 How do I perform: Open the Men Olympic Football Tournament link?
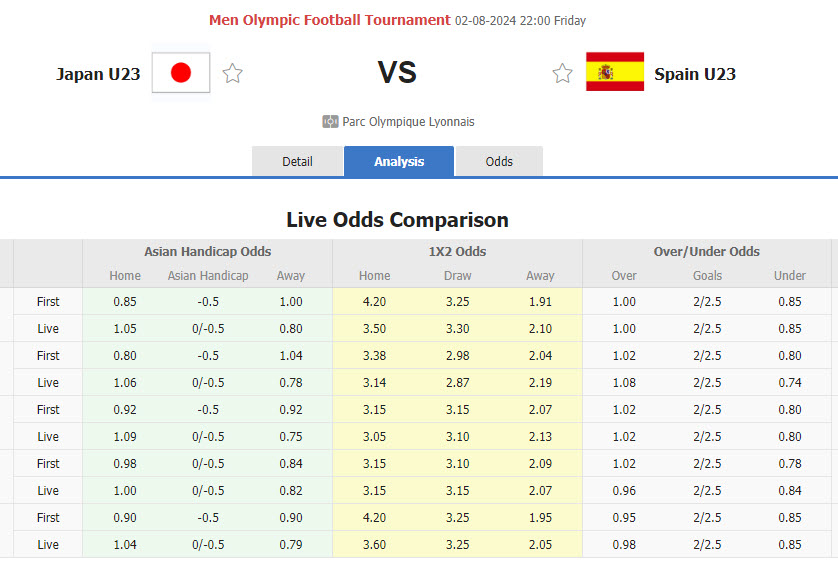(x=329, y=20)
